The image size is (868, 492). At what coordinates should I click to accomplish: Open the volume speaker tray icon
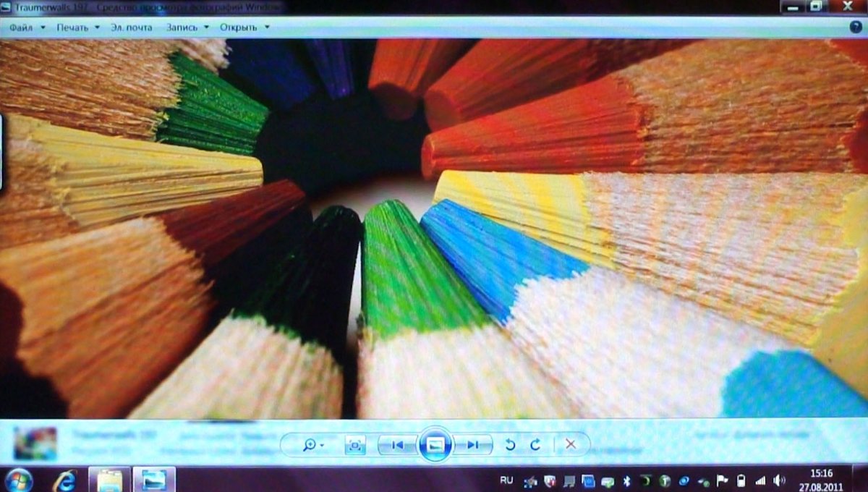coord(779,480)
